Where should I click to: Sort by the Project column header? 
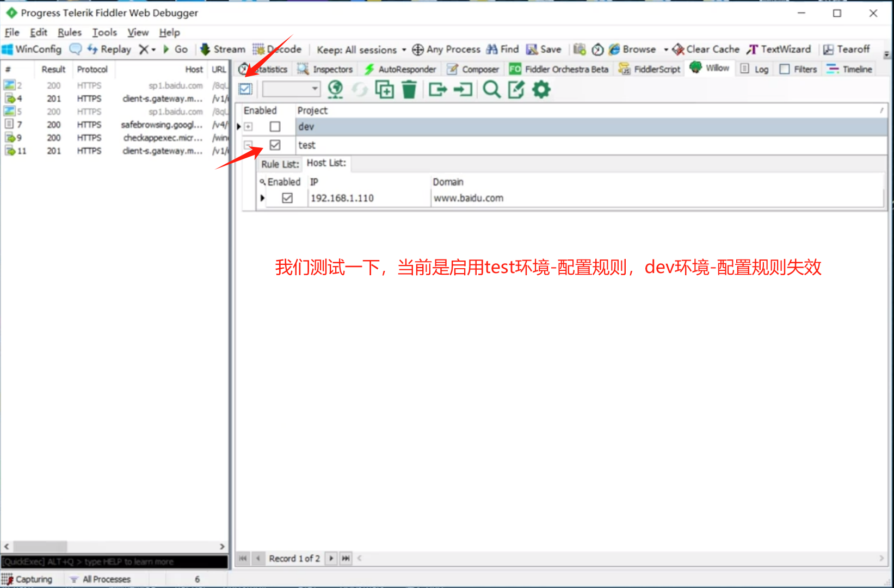coord(591,110)
